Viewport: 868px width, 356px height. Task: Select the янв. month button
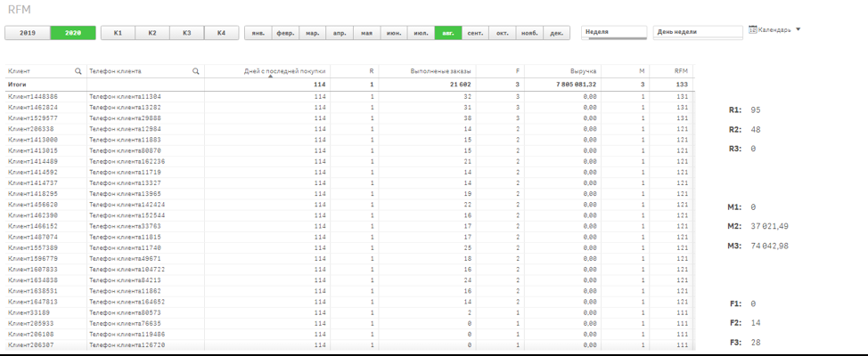(x=258, y=33)
